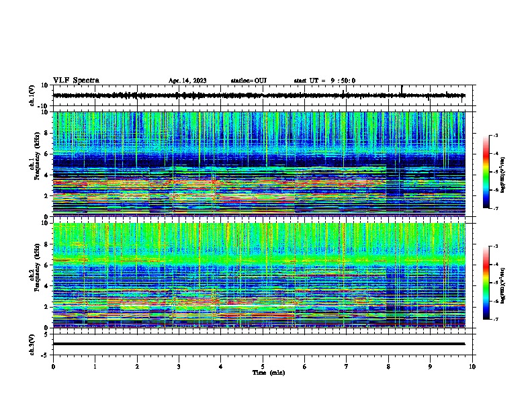Click the ch.1 spectrogram color scale bar
Screen dimensions: 532x411
[x=486, y=172]
